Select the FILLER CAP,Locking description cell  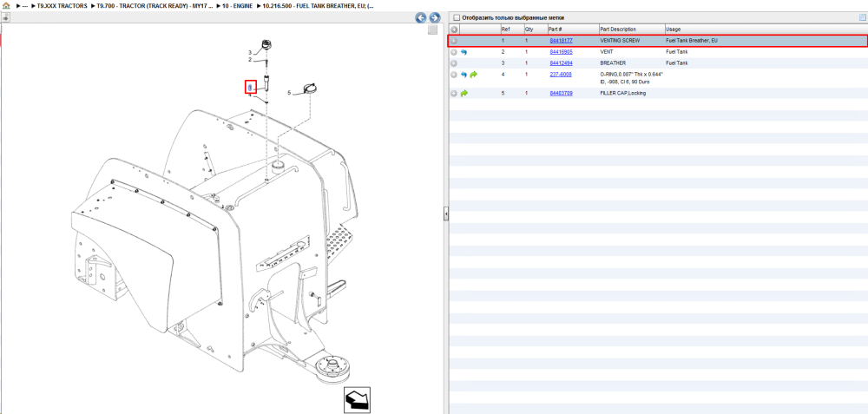click(x=622, y=94)
